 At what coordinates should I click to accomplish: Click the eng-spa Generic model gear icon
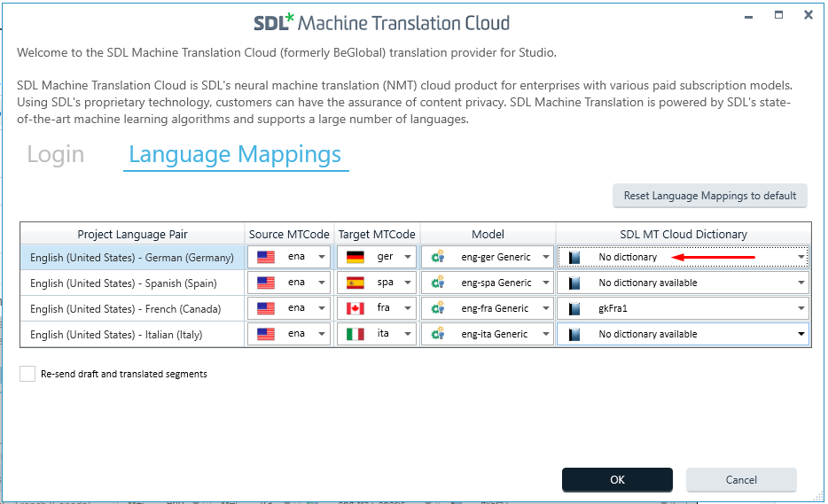[438, 283]
